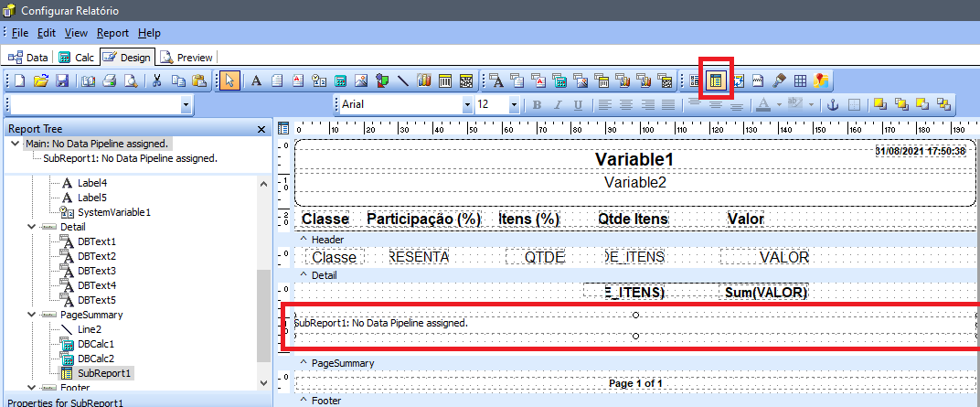This screenshot has height=407, width=980.
Task: Switch to the Preview tab
Action: tap(187, 57)
